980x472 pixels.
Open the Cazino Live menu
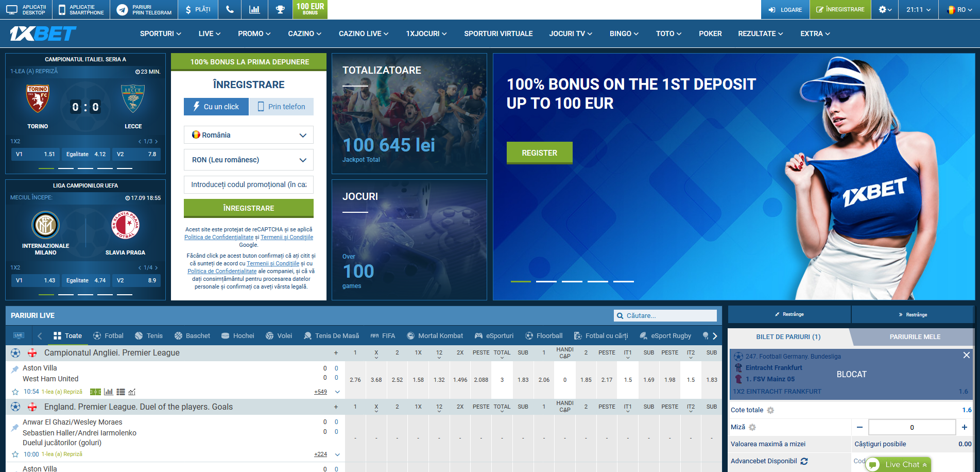pyautogui.click(x=364, y=33)
